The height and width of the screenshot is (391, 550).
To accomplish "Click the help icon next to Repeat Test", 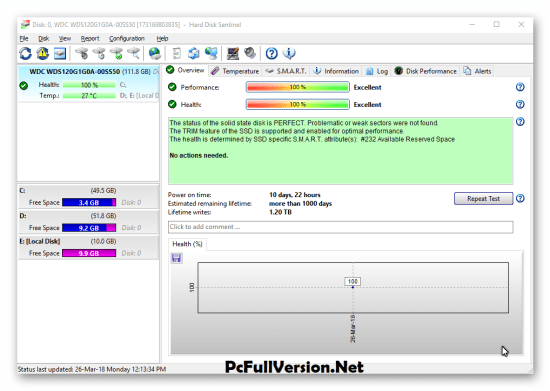I will click(x=520, y=198).
